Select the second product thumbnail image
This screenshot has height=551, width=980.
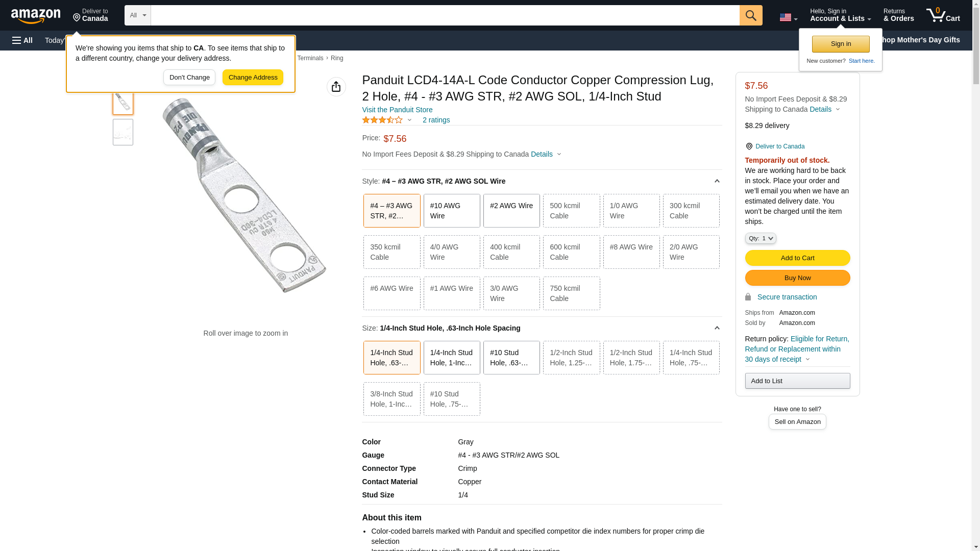click(123, 132)
